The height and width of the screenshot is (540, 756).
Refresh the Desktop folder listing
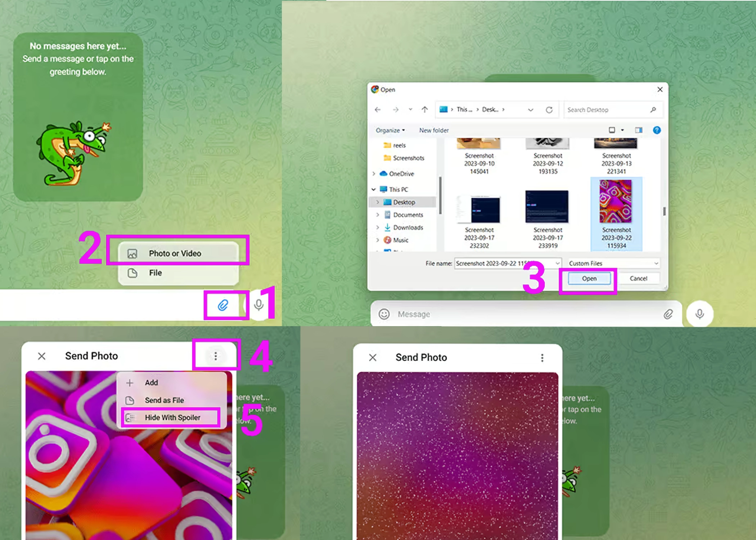(x=549, y=110)
